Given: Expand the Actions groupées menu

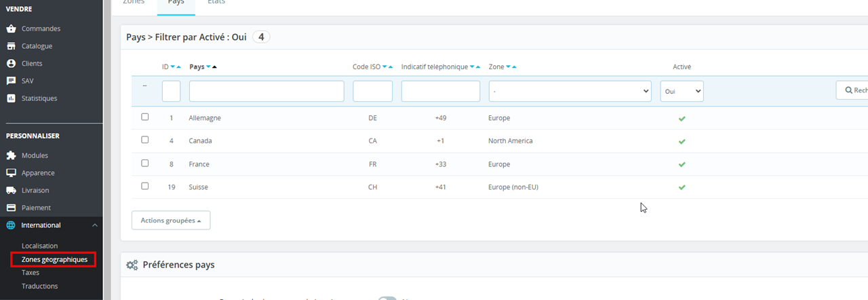Looking at the screenshot, I should [x=171, y=221].
